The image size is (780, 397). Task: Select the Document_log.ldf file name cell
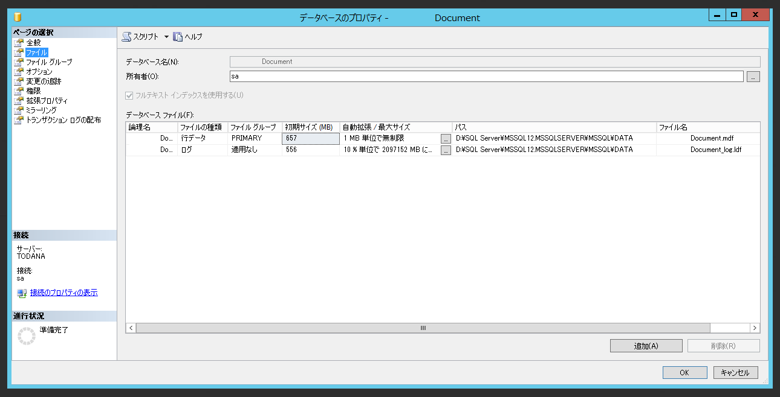(x=708, y=150)
